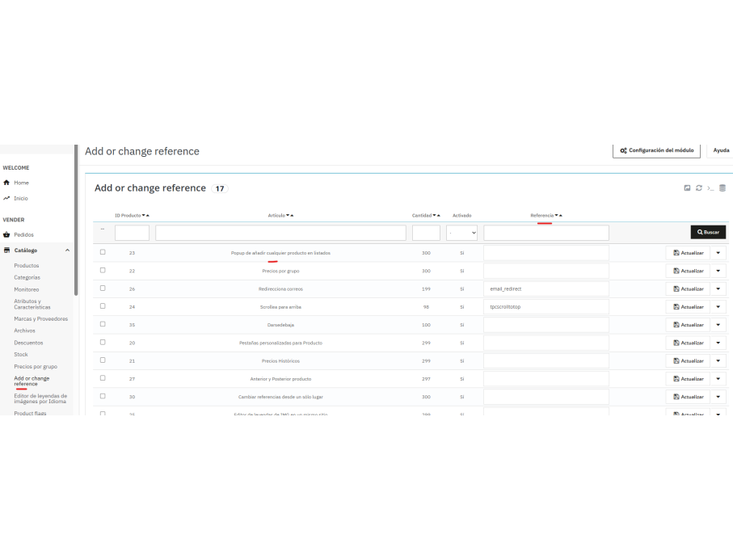Open Descuentos menu item
733x560 pixels.
[28, 343]
